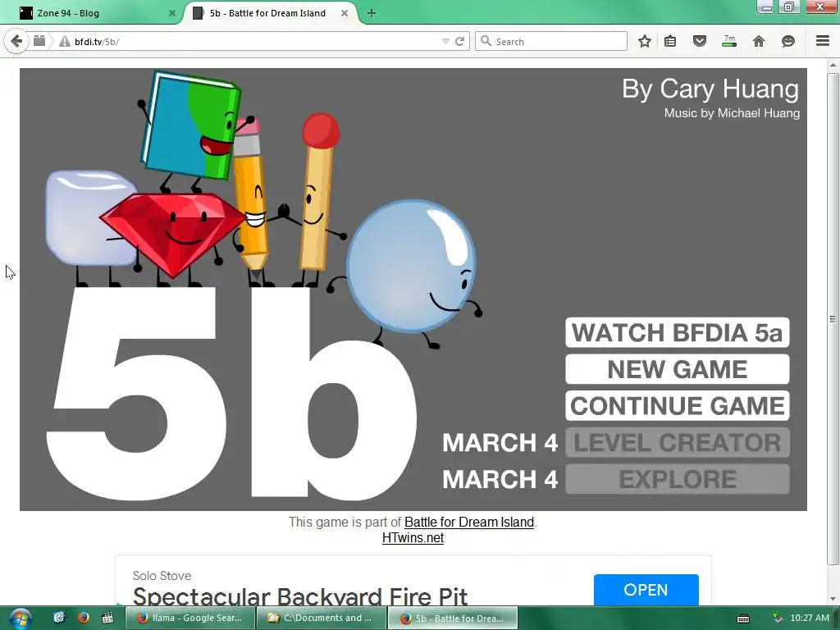Click the 'Music by Michael Huang' text
The image size is (840, 630).
coord(732,113)
